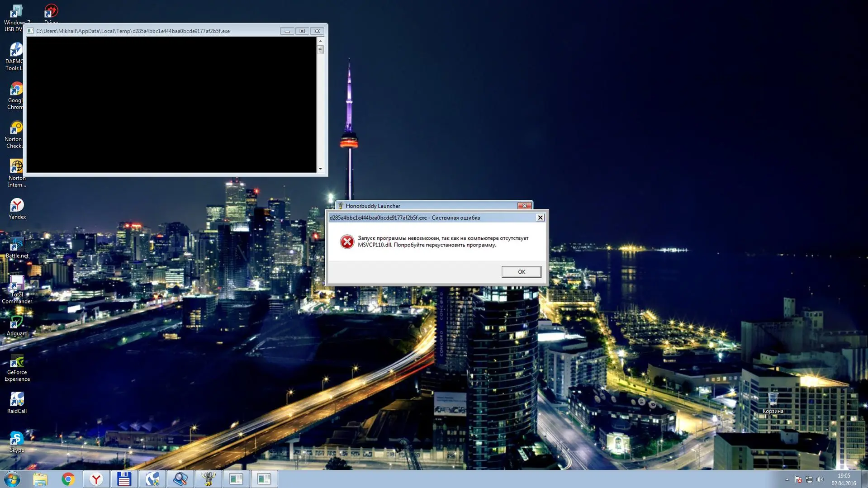Screen dimensions: 868x488
Task: Open Total Commander floppy icon in taskbar
Action: (124, 479)
